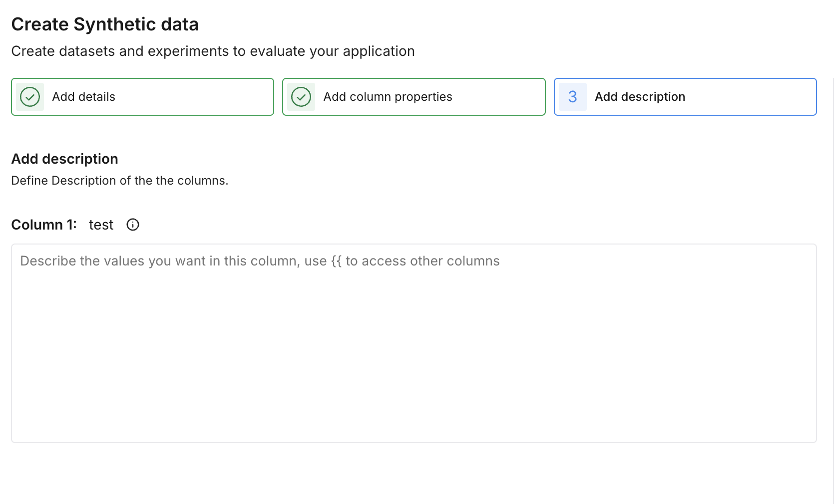Click the green checkmark icon for Add details
Viewport: 836px width, 504px height.
coord(30,97)
